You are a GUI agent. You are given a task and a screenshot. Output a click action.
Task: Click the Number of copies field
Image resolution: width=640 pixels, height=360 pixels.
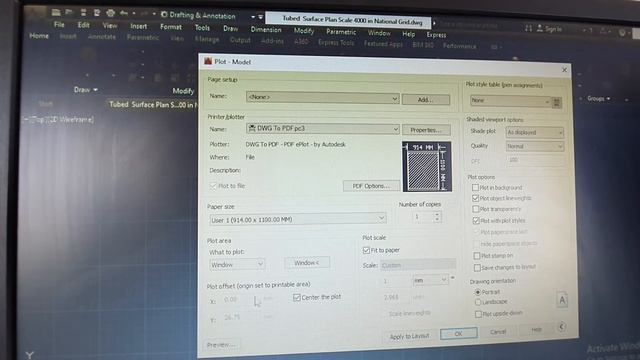pyautogui.click(x=422, y=216)
